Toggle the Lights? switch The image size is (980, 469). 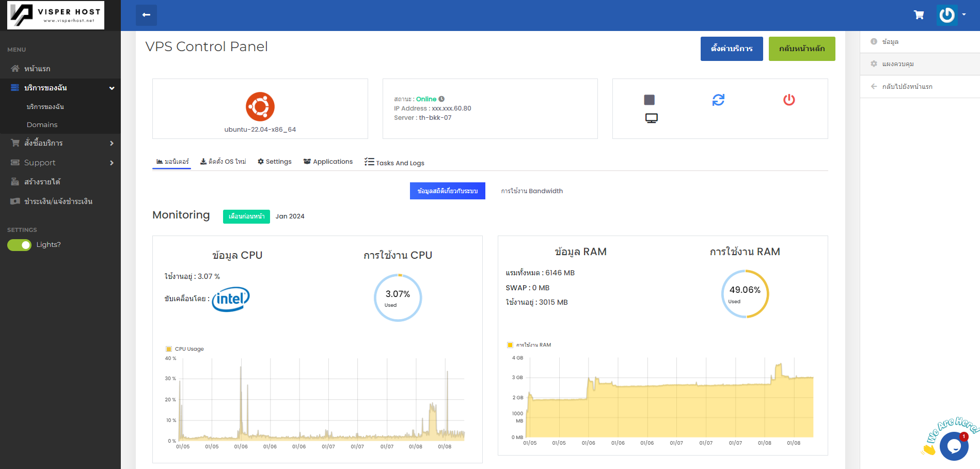19,245
